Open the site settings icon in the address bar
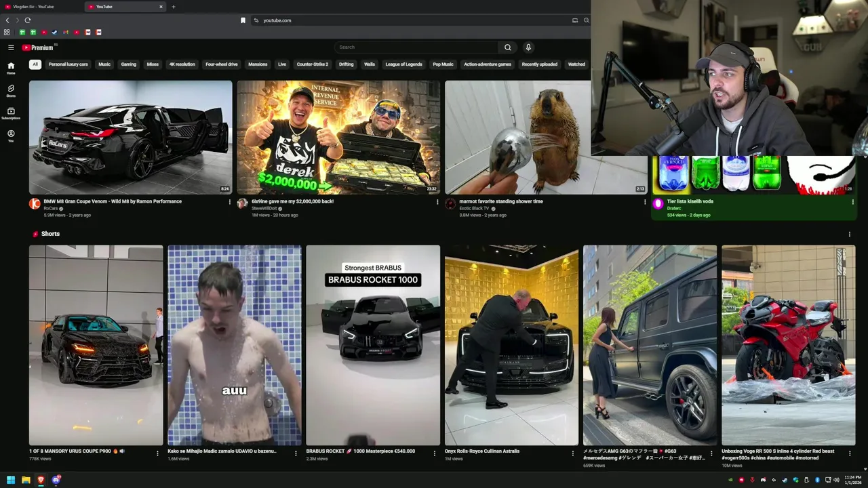Image resolution: width=868 pixels, height=488 pixels. [x=256, y=20]
